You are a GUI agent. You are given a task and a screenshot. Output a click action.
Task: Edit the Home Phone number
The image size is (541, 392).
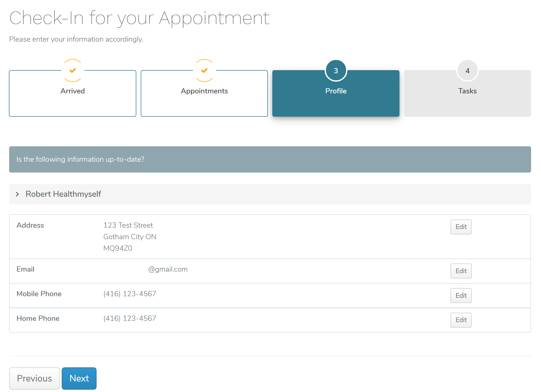point(461,320)
